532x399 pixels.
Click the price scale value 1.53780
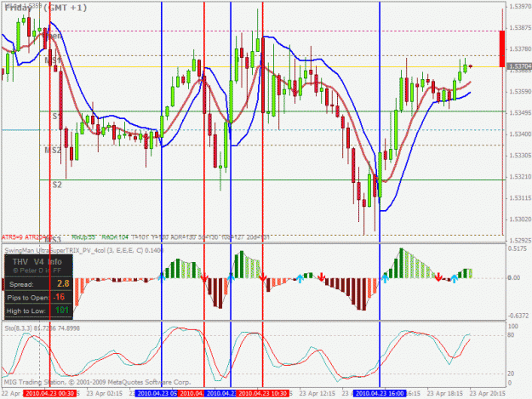click(x=519, y=48)
